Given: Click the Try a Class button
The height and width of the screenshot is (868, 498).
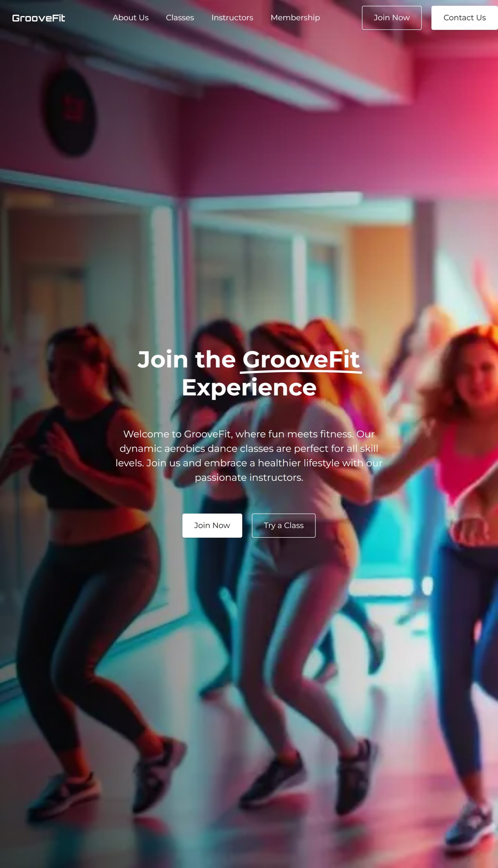Looking at the screenshot, I should tap(284, 526).
